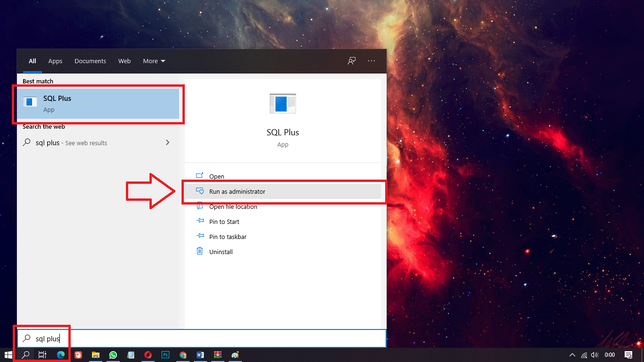
Task: Select Open file location
Action: pyautogui.click(x=283, y=206)
